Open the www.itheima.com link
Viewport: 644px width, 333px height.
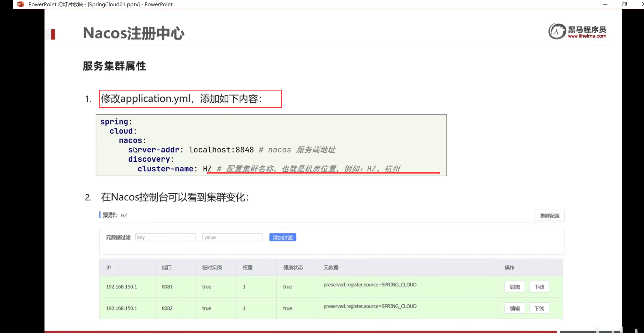pyautogui.click(x=587, y=36)
